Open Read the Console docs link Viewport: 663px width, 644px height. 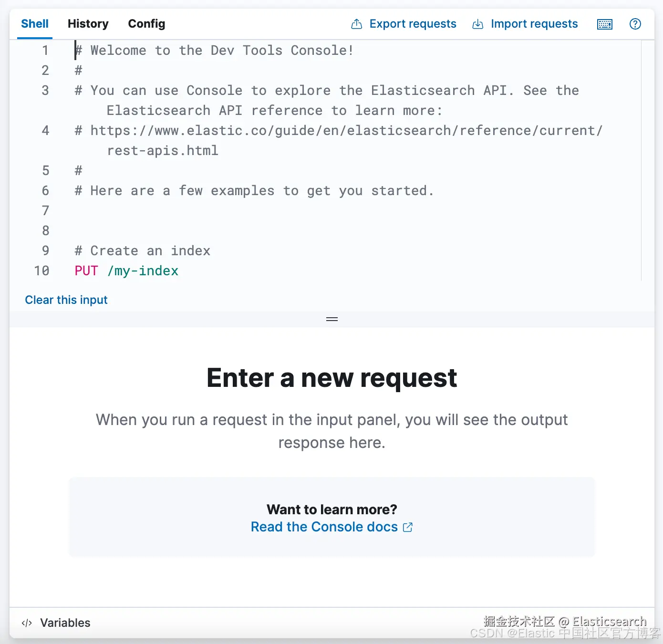point(331,527)
